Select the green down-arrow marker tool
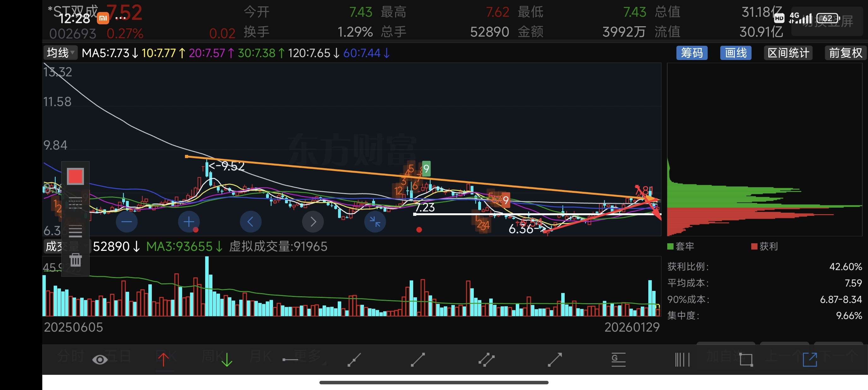The height and width of the screenshot is (390, 868). (227, 360)
